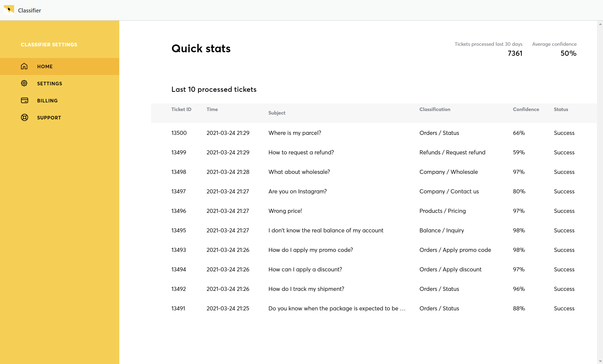Select ticket ID 13498

click(x=179, y=172)
